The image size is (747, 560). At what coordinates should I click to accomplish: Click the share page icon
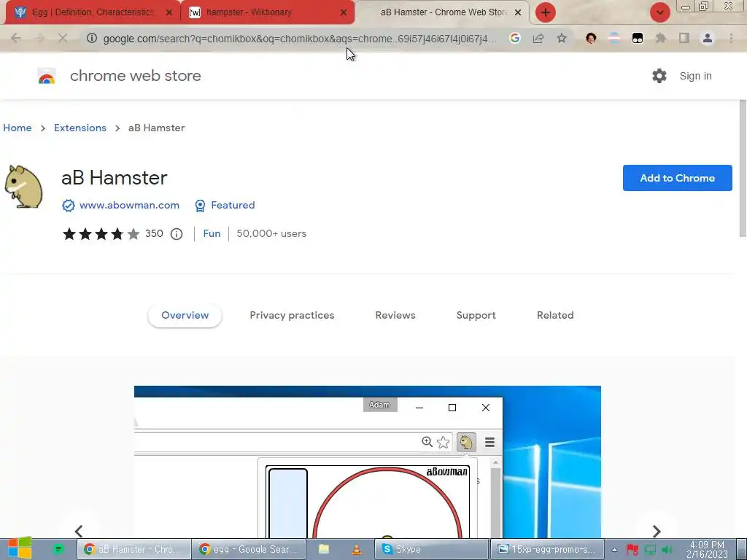coord(538,38)
